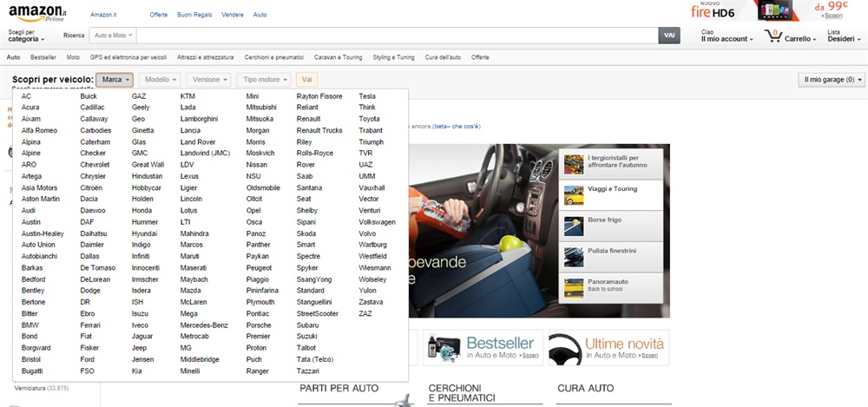This screenshot has height=407, width=868.
Task: Open the Attrezzi e attrezzatura tab
Action: [206, 57]
